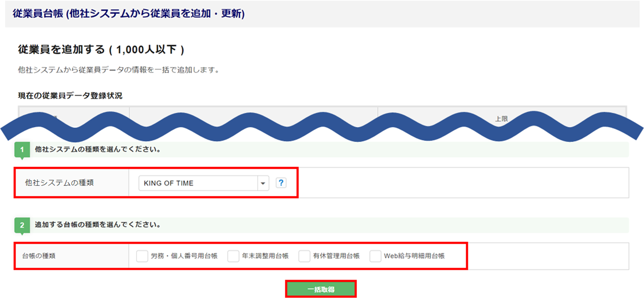Screen dimensions: 644x307
Task: Click the 労務・個人番号用台帳 label text
Action: tap(184, 256)
